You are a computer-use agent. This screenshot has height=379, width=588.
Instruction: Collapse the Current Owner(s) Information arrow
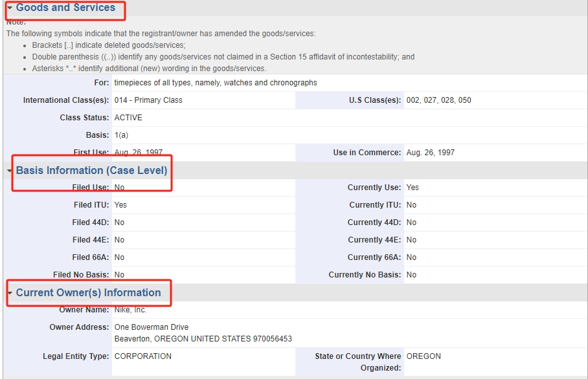coord(10,293)
